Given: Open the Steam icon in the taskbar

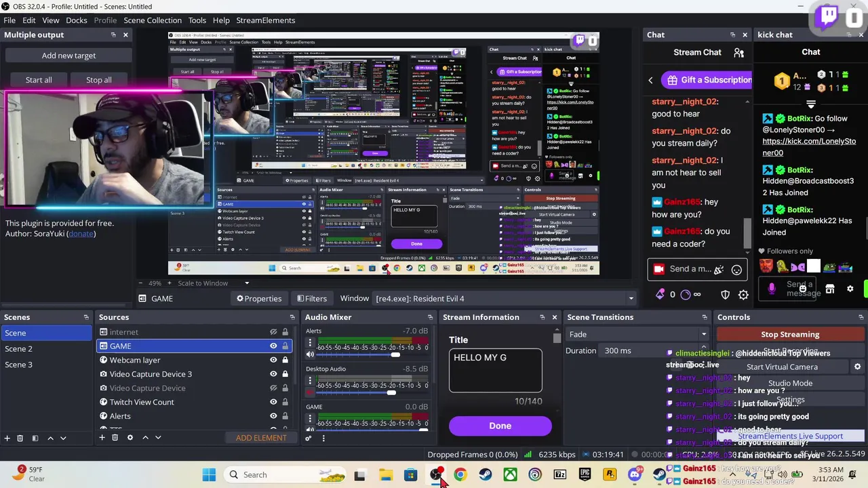Looking at the screenshot, I should click(x=485, y=475).
